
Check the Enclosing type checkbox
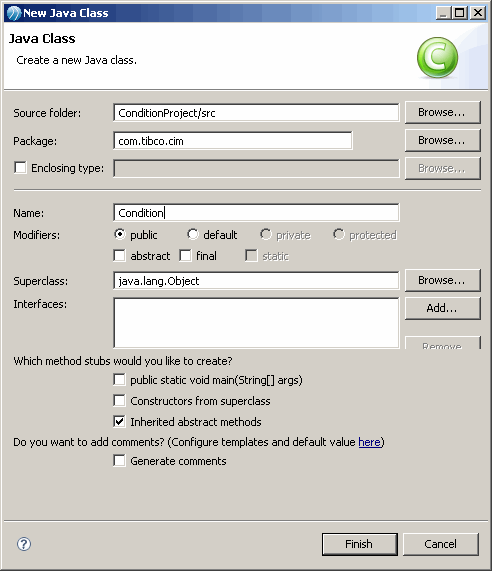(20, 168)
